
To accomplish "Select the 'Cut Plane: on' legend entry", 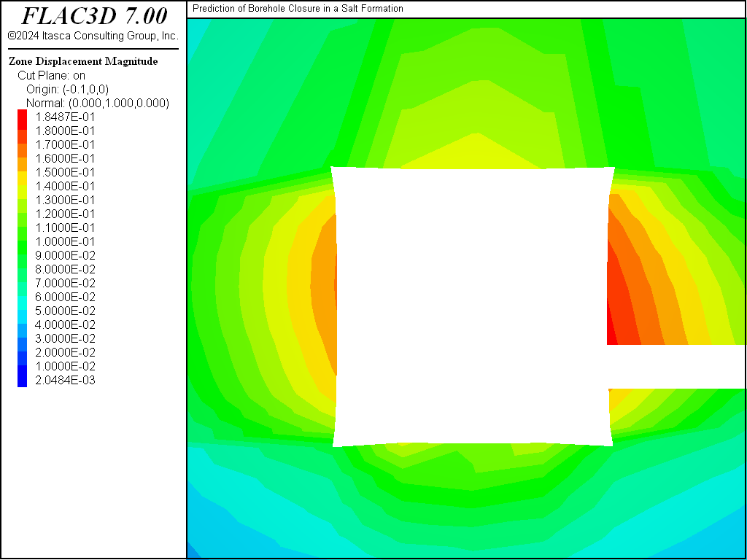I will pyautogui.click(x=52, y=75).
